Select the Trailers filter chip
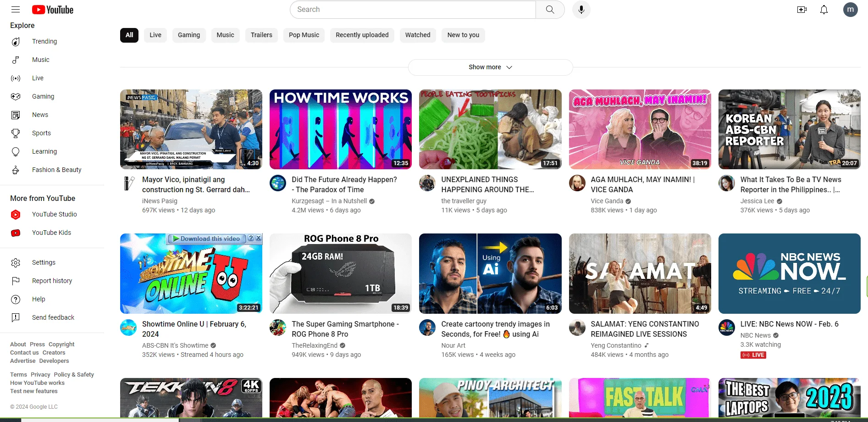The image size is (868, 422). (261, 35)
